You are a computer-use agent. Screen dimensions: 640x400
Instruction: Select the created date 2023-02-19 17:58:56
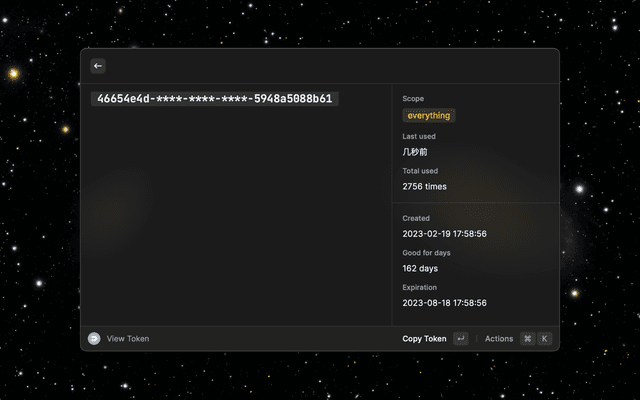[x=444, y=234]
